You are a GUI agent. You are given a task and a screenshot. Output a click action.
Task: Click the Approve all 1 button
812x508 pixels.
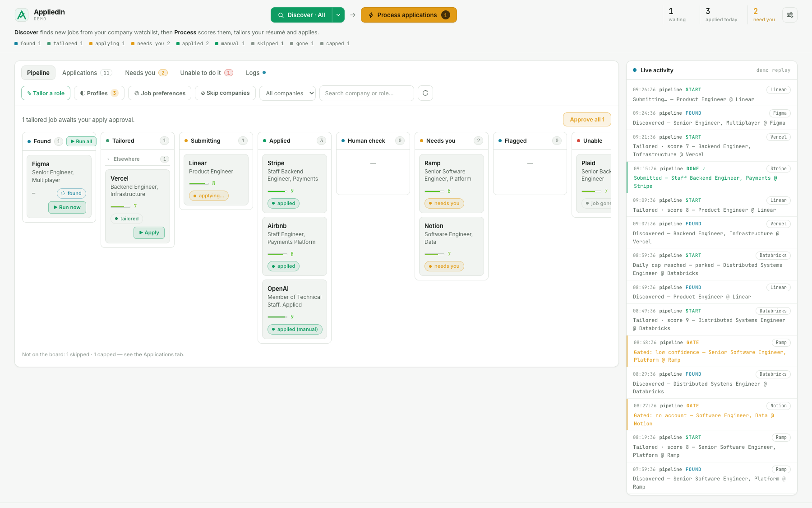(587, 120)
